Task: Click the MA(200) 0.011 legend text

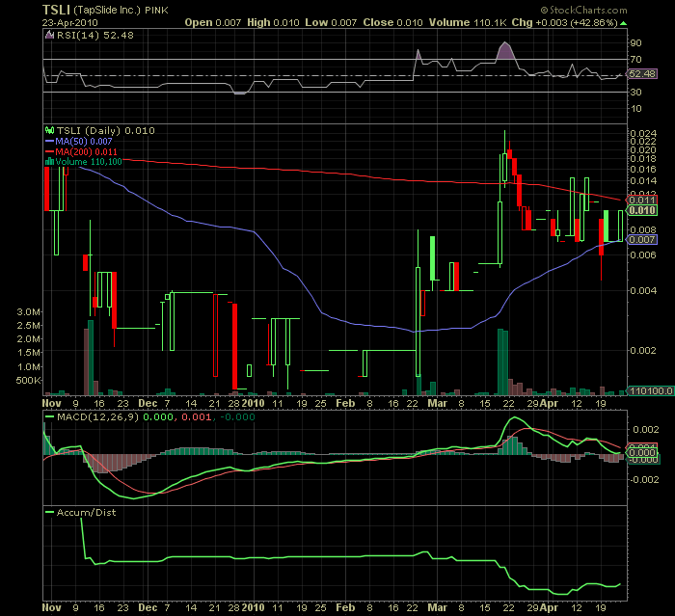Action: point(86,151)
